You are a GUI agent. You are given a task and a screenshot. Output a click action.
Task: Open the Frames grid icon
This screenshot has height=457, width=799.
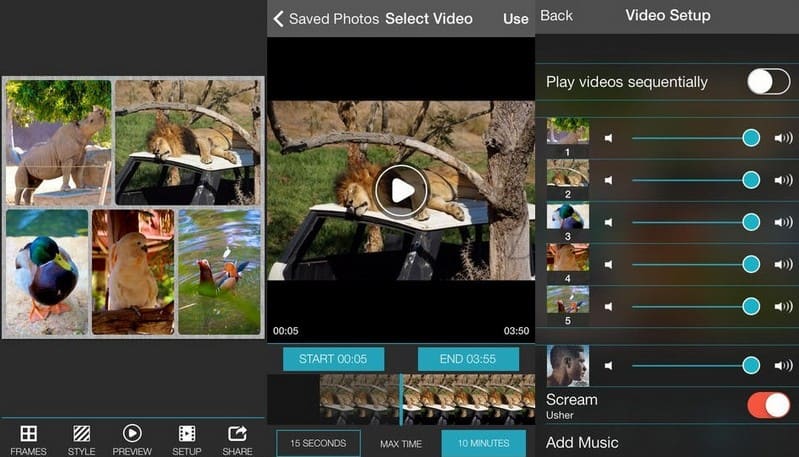click(x=28, y=434)
